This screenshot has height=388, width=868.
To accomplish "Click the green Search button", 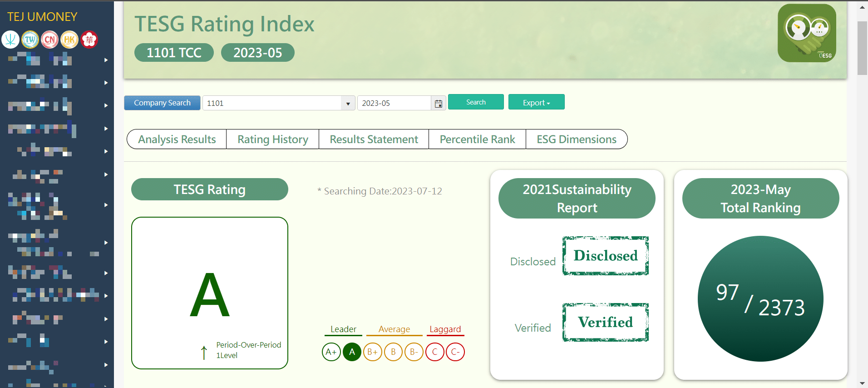I will click(476, 102).
